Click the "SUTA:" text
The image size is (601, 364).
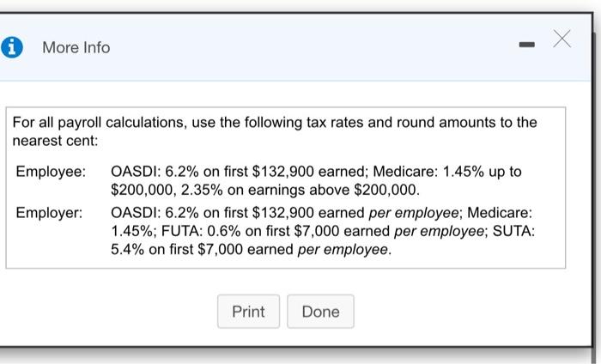(x=514, y=232)
